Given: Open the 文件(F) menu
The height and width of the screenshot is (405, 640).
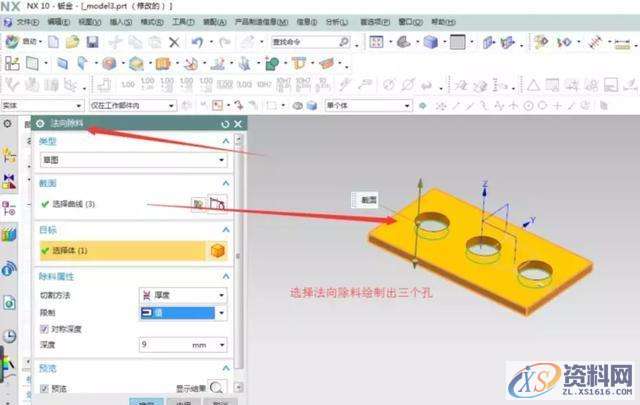Looking at the screenshot, I should pyautogui.click(x=27, y=22).
